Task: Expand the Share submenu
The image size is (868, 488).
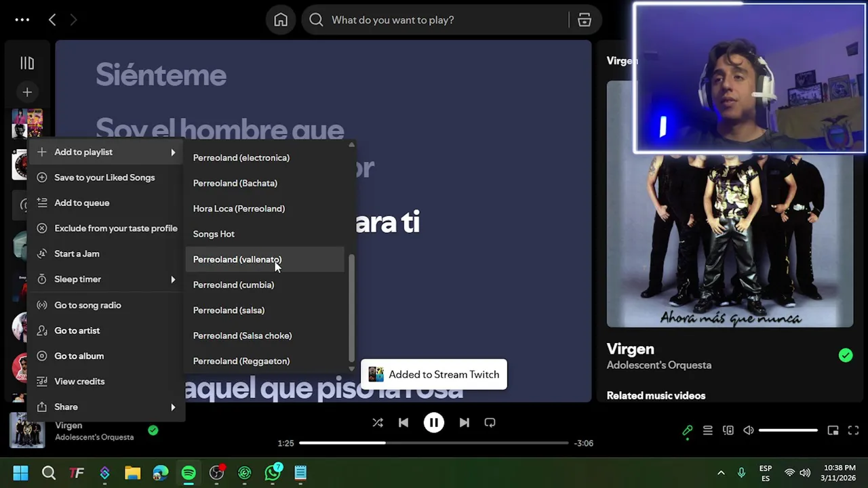Action: 106,407
